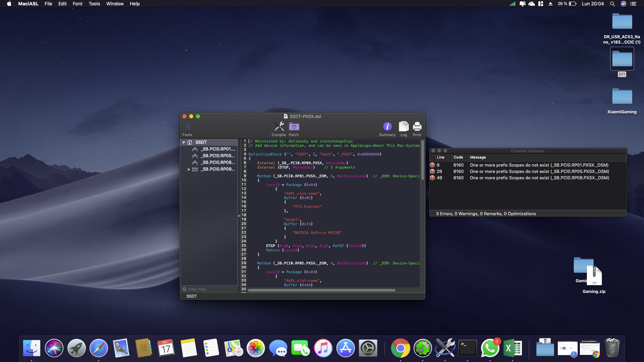644x362 pixels.
Task: Click the horizontal scrollbar in the editor
Action: [x=321, y=290]
